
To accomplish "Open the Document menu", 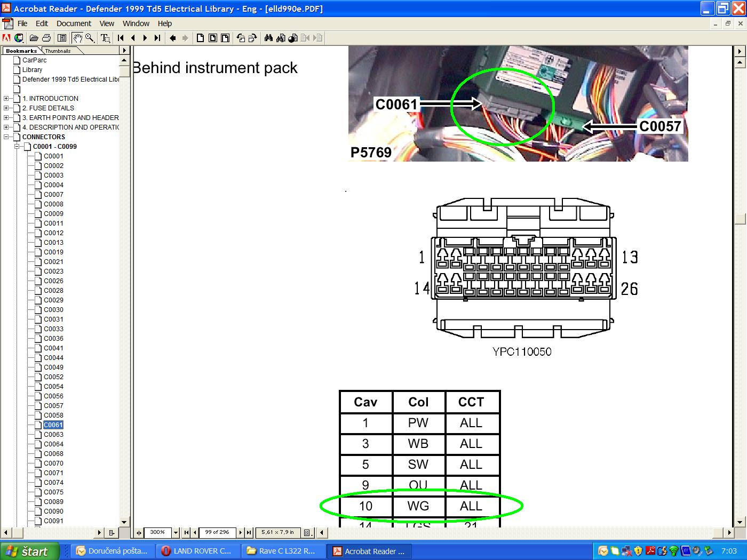I will (x=74, y=23).
